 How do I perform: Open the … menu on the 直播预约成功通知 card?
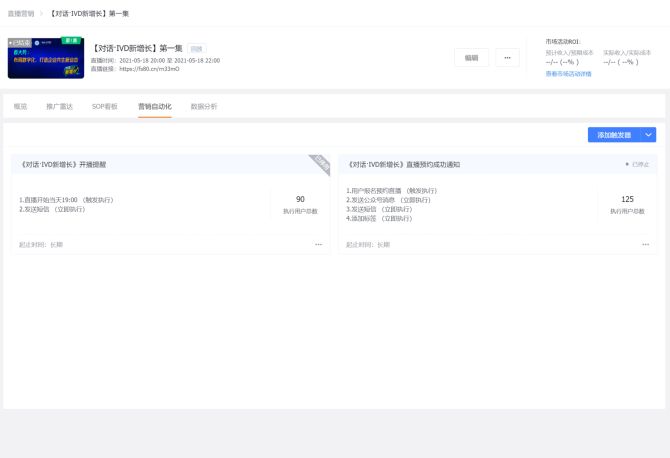[x=645, y=244]
